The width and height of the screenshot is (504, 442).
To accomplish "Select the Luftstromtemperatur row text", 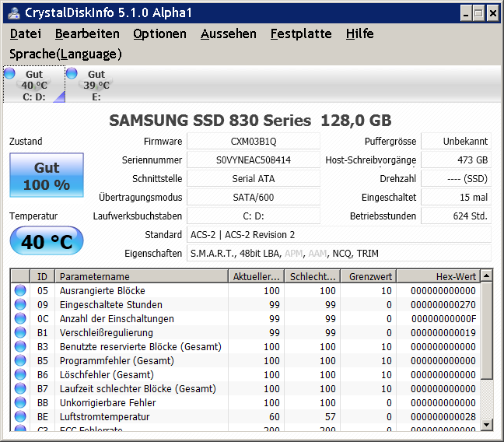I will click(105, 416).
